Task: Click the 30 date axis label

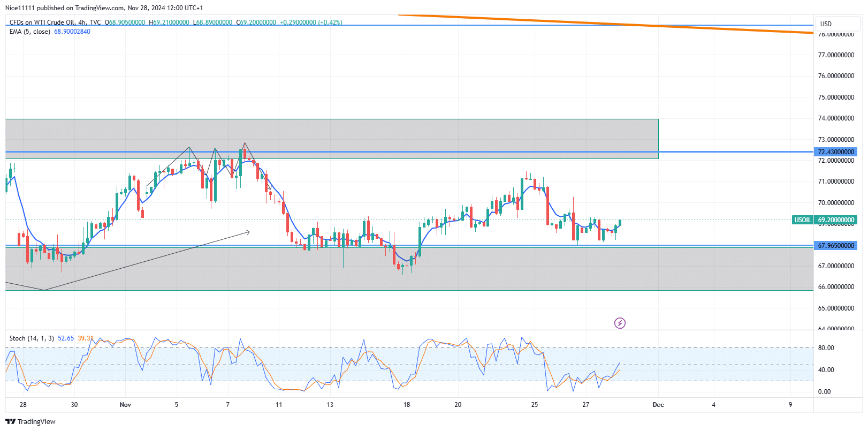Action: point(74,405)
